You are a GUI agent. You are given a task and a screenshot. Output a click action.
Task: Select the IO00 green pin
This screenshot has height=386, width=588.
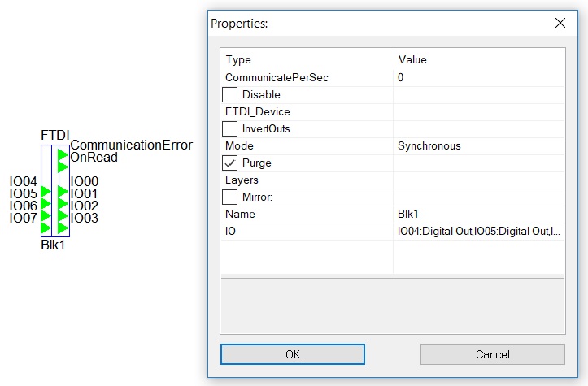tap(63, 192)
